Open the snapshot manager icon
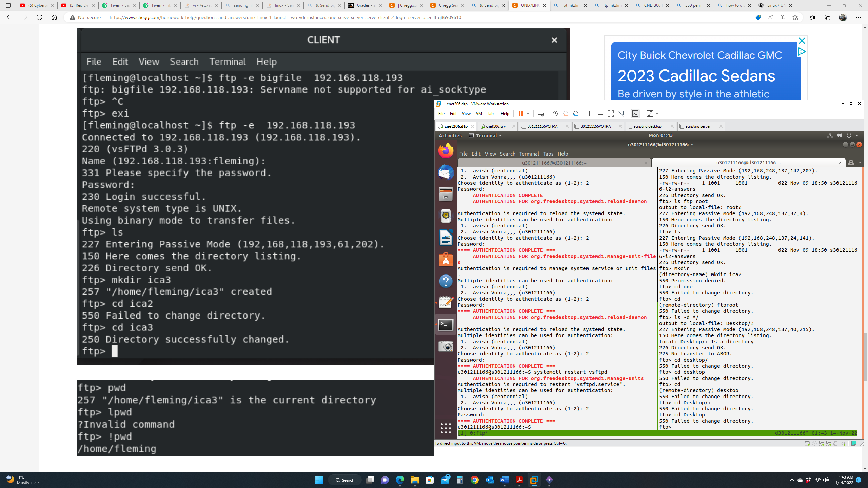Viewport: 868px width, 488px height. [576, 114]
